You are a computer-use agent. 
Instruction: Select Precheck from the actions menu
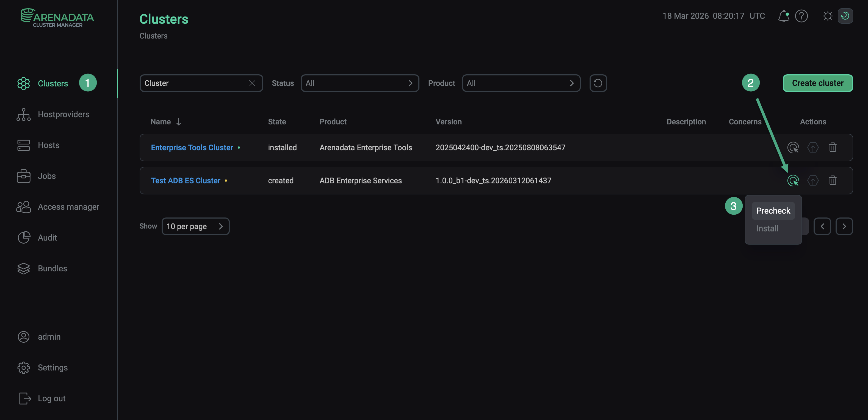773,211
